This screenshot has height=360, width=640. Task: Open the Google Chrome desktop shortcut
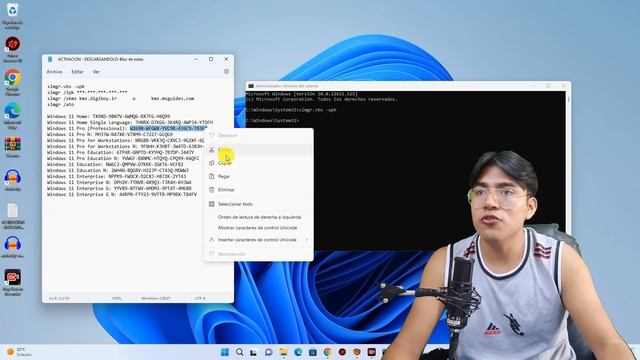[x=13, y=77]
